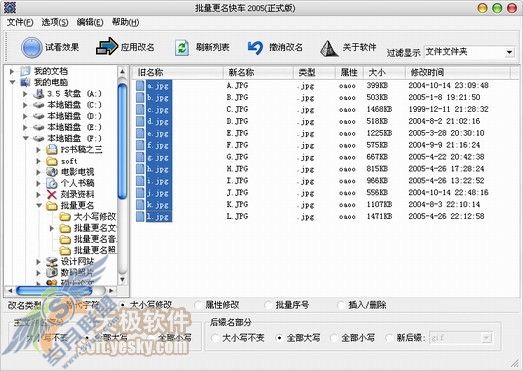
Task: Click the file icon of a.jpg
Action: coord(140,86)
